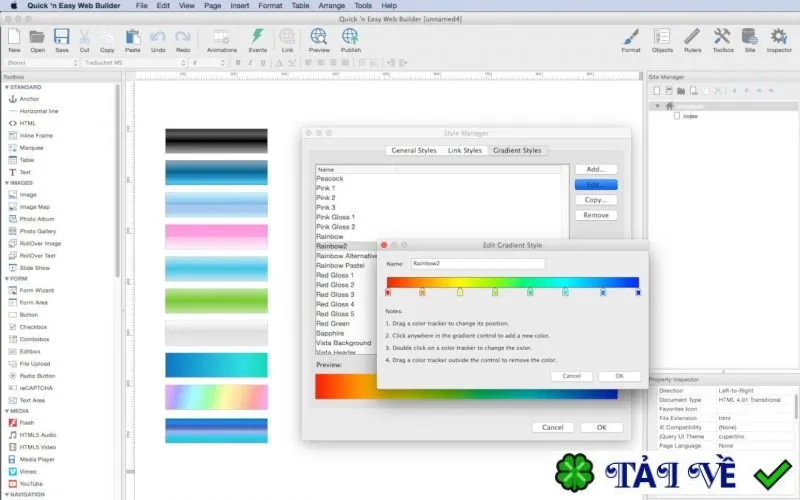The image size is (800, 500).
Task: Click the Objects toolbar icon
Action: (662, 40)
